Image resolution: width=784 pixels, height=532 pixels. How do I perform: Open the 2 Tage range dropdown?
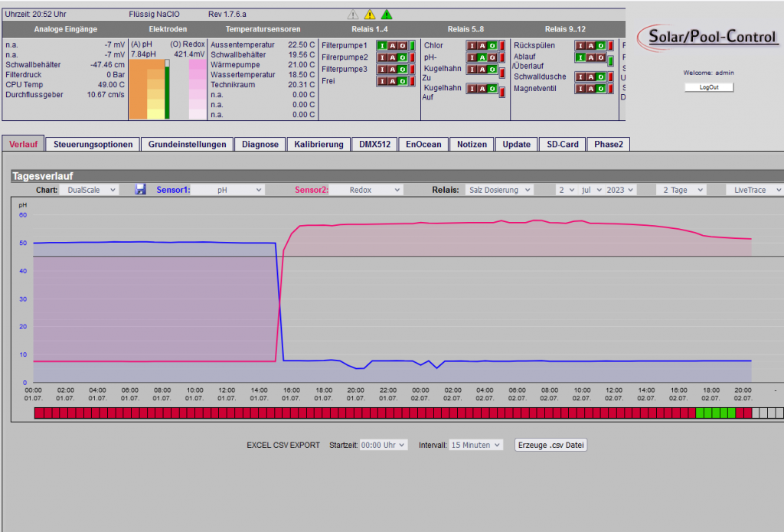[682, 190]
